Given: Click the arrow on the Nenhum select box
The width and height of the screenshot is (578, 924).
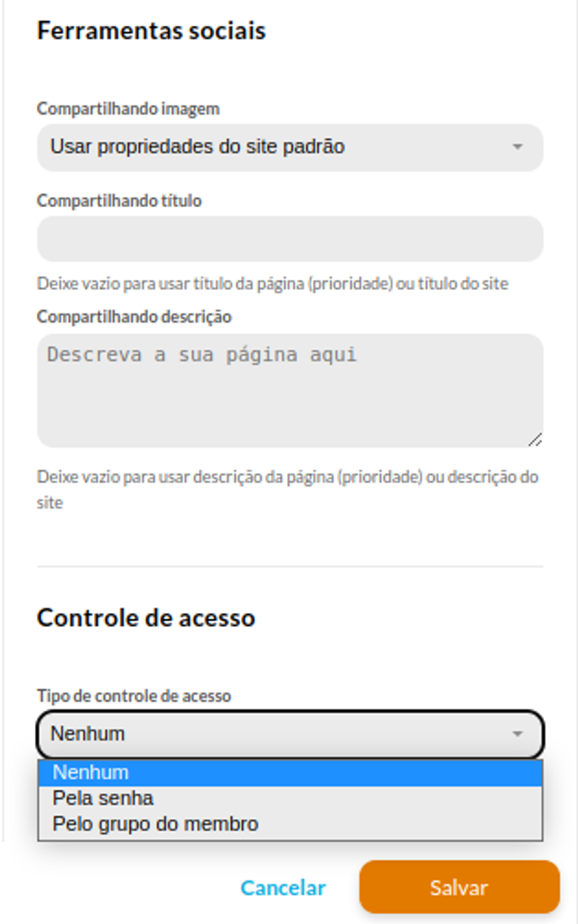Looking at the screenshot, I should (x=517, y=734).
